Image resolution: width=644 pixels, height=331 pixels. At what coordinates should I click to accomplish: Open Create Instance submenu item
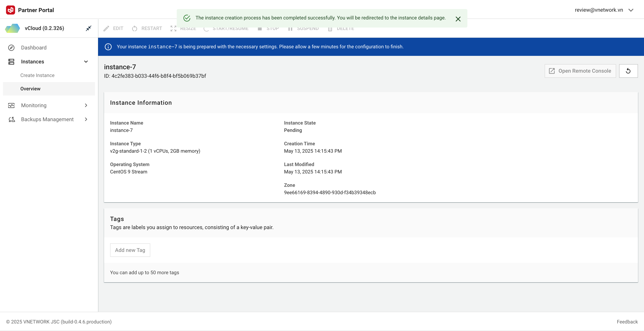pos(49,75)
